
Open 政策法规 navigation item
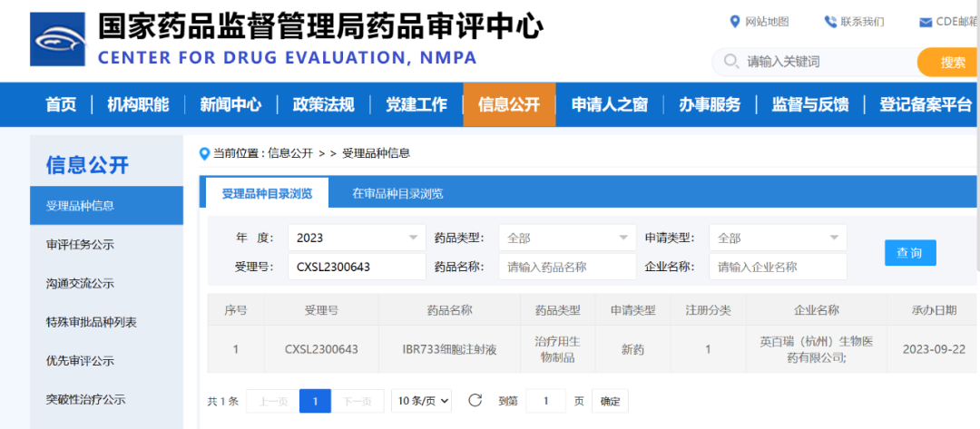323,104
